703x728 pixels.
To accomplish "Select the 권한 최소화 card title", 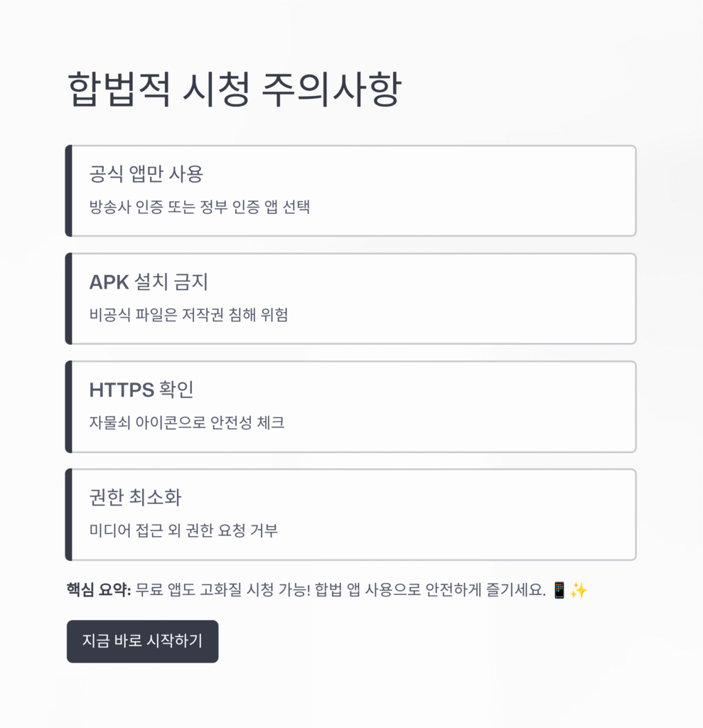I will [135, 498].
